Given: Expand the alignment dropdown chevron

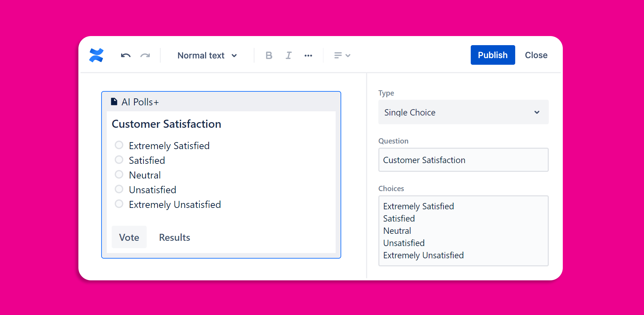Looking at the screenshot, I should pyautogui.click(x=348, y=55).
